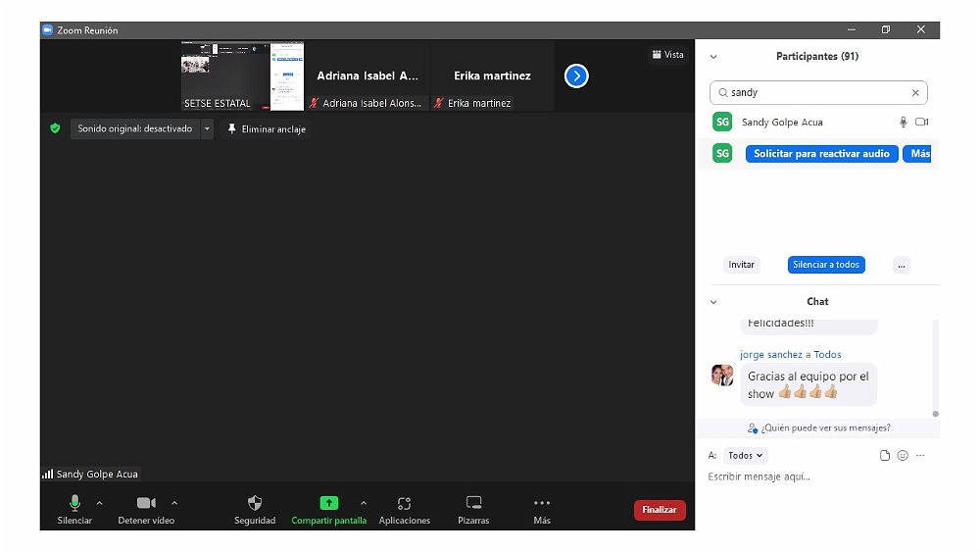
Task: Click the Silenciar a todos button
Action: [x=826, y=265]
